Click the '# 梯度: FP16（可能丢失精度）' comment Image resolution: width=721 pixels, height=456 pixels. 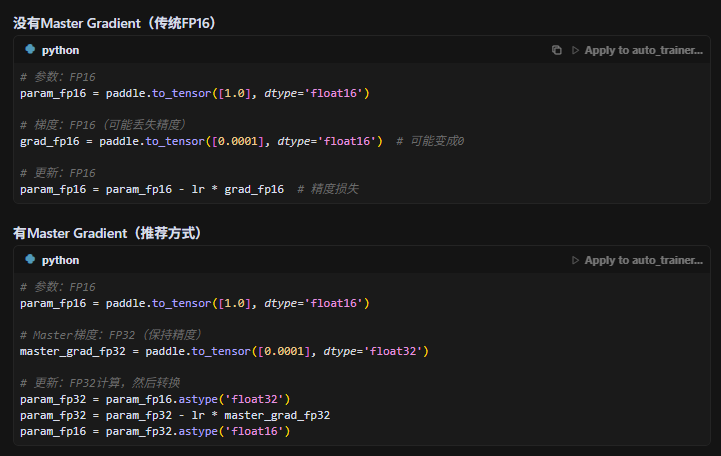(103, 125)
